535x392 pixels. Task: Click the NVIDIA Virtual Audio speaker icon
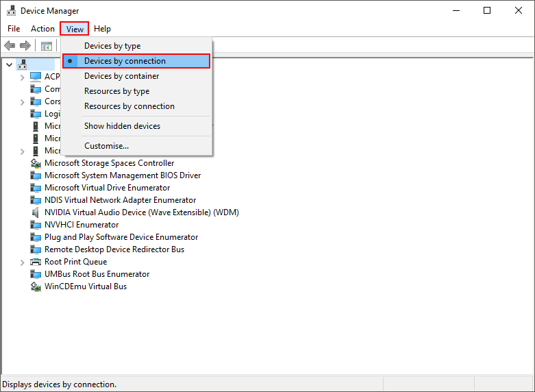pos(36,212)
